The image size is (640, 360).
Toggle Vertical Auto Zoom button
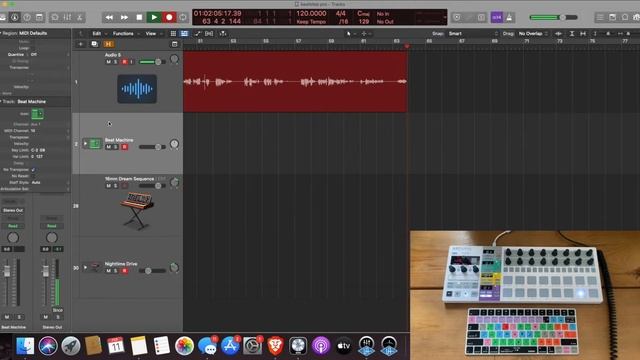click(572, 33)
